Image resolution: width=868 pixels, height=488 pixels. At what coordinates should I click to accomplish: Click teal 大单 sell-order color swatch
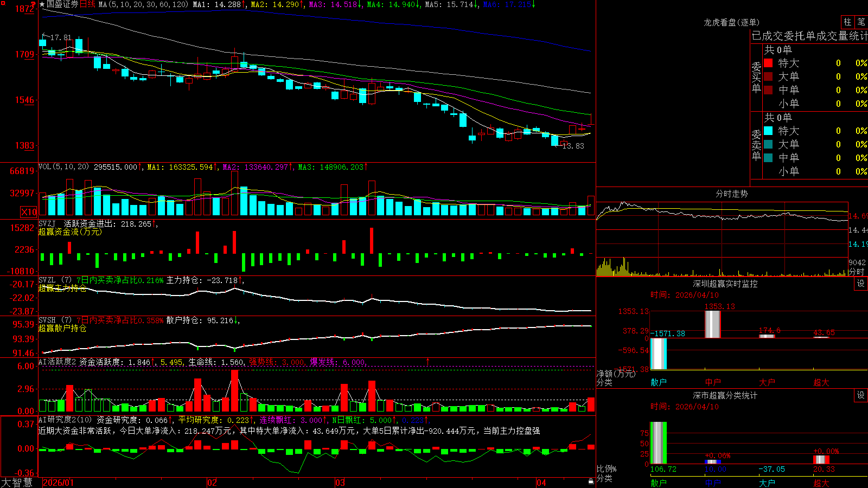768,144
